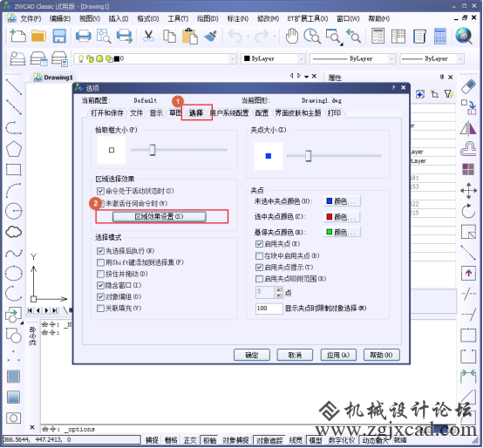Image resolution: width=483 pixels, height=448 pixels.
Task: Enable 关联填充 checkbox
Action: click(x=100, y=309)
